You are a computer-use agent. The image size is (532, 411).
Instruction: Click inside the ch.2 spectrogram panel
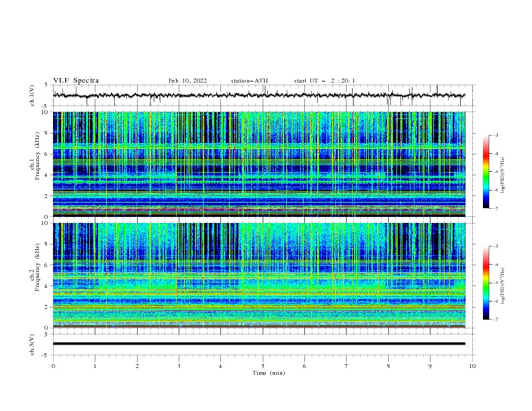click(259, 275)
